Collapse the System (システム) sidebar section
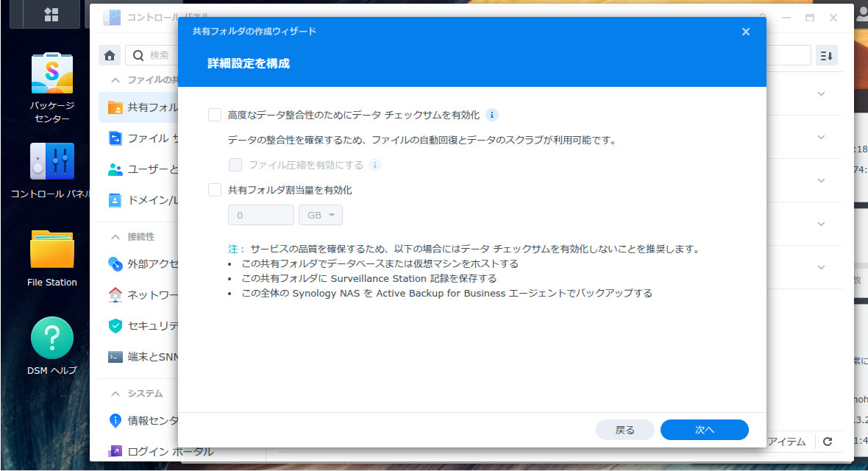The height and width of the screenshot is (471, 868). pos(115,394)
